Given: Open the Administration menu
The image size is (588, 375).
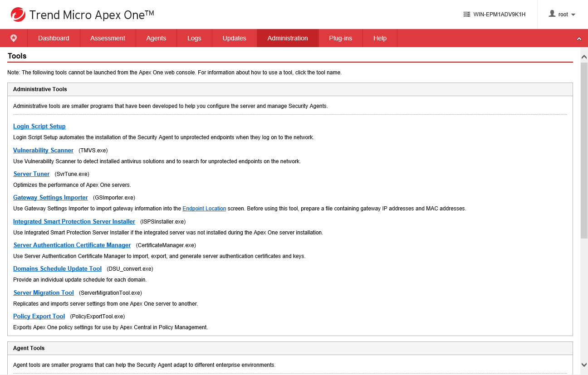Looking at the screenshot, I should 288,38.
